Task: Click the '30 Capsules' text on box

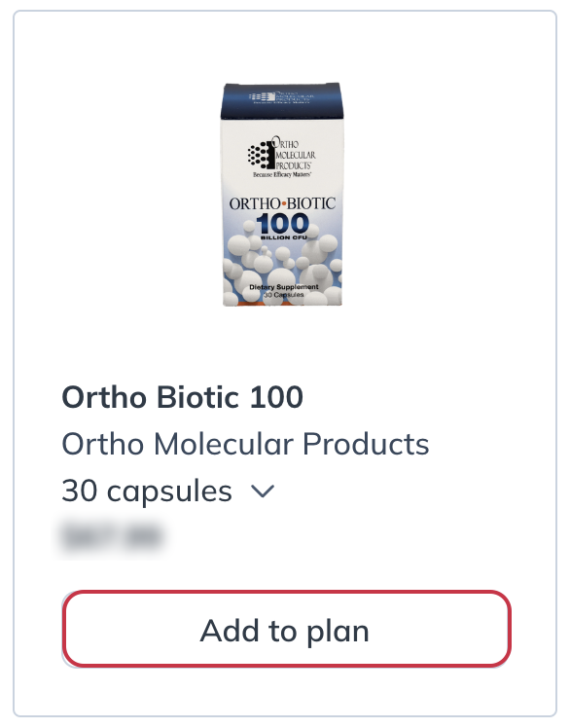Action: (x=284, y=294)
